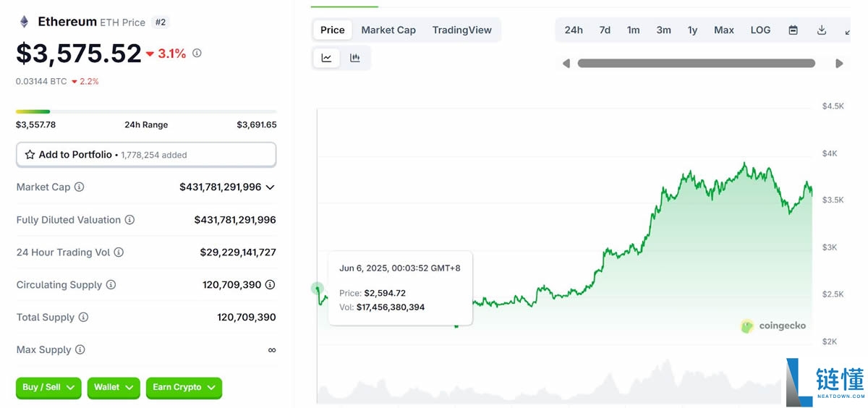Select the 1y time range

692,30
